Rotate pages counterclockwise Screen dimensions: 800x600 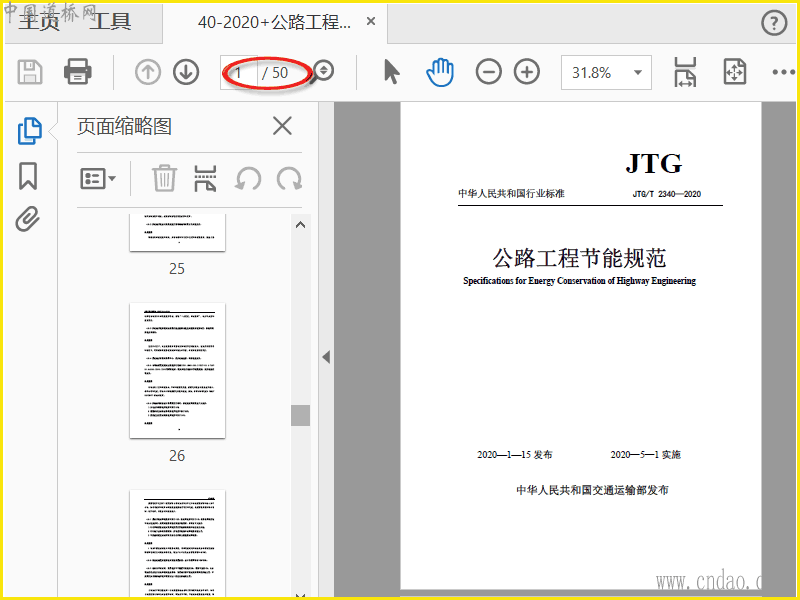tap(248, 179)
